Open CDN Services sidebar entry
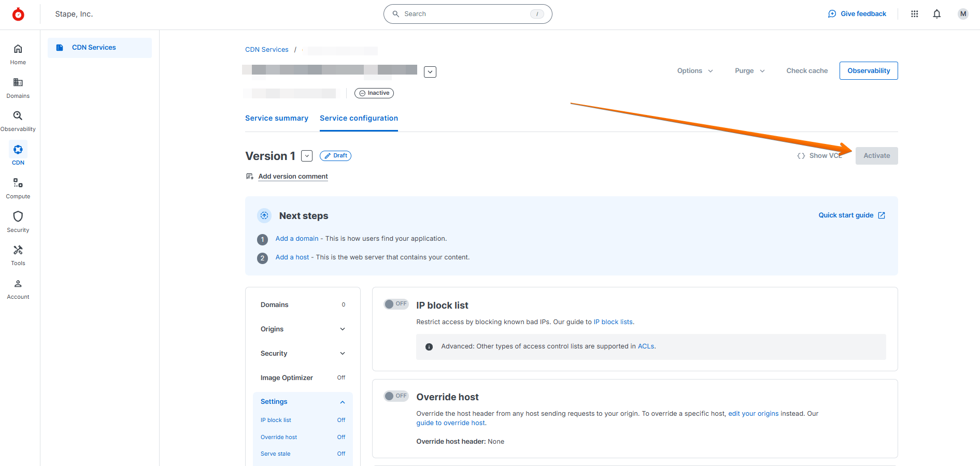This screenshot has height=466, width=980. pyautogui.click(x=100, y=48)
